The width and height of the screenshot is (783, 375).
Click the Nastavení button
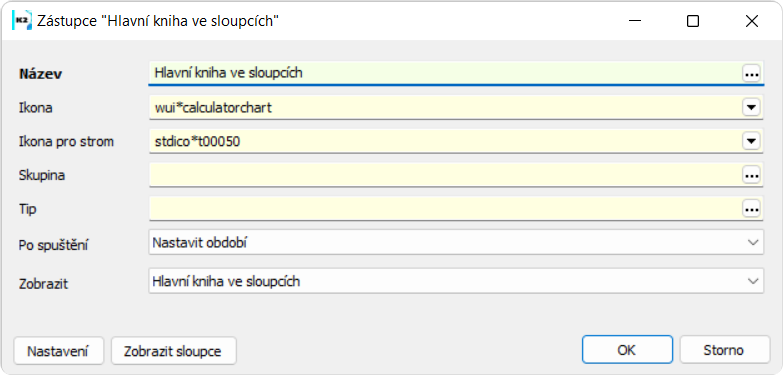point(58,351)
